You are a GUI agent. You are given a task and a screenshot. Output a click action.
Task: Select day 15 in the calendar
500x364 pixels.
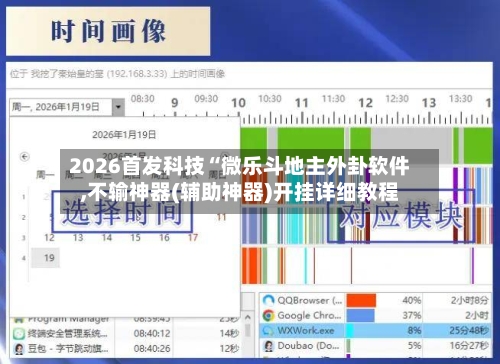pyautogui.click(x=135, y=238)
